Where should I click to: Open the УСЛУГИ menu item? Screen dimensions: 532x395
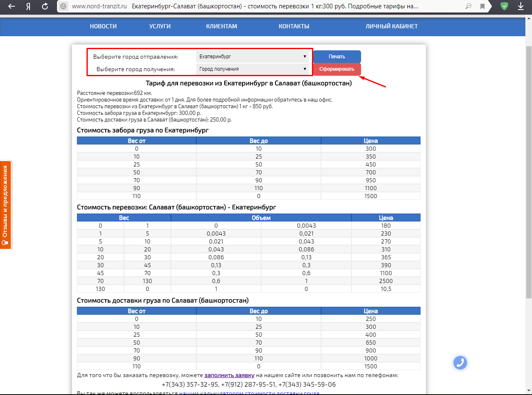(160, 26)
